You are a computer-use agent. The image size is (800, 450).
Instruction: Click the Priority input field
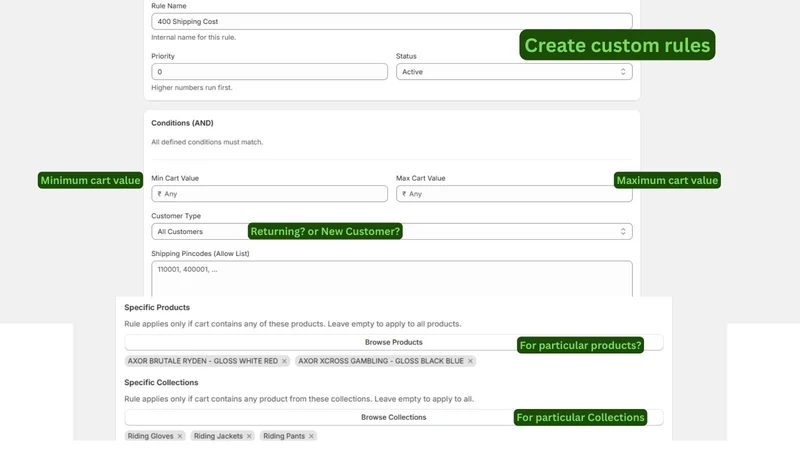pyautogui.click(x=269, y=71)
